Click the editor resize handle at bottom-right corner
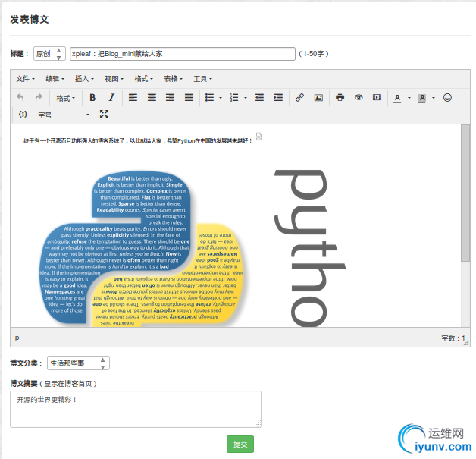 click(x=467, y=343)
